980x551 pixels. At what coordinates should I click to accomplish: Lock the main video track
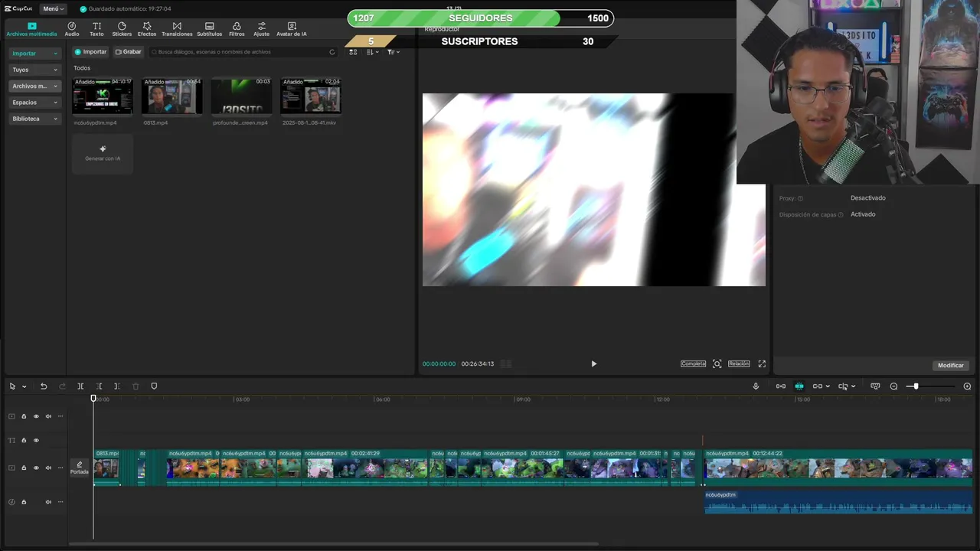tap(24, 468)
